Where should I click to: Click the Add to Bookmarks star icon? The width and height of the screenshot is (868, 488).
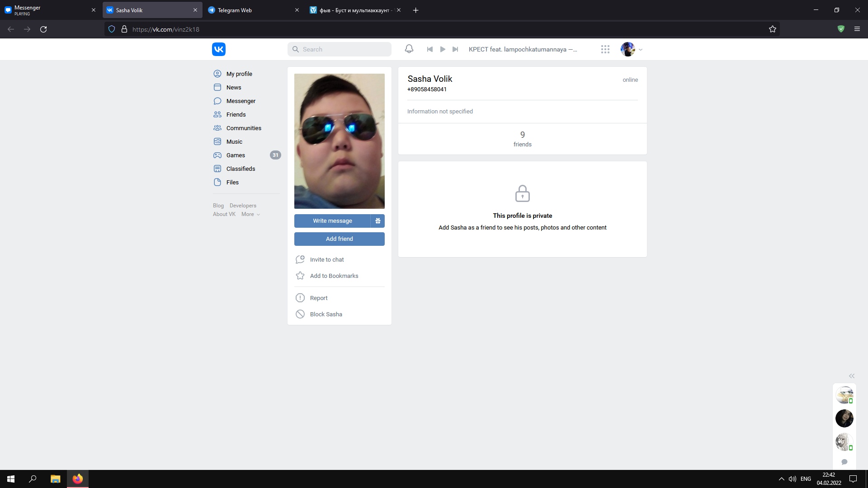(300, 276)
